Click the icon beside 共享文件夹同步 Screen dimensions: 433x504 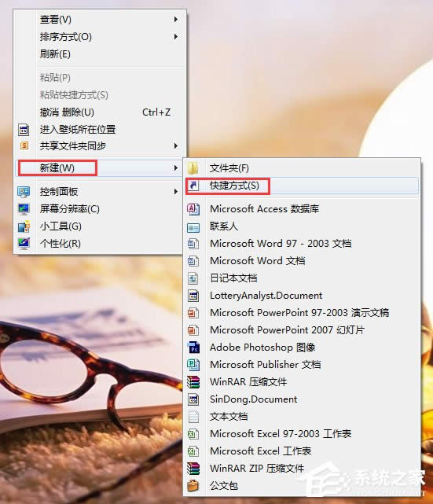[x=24, y=146]
